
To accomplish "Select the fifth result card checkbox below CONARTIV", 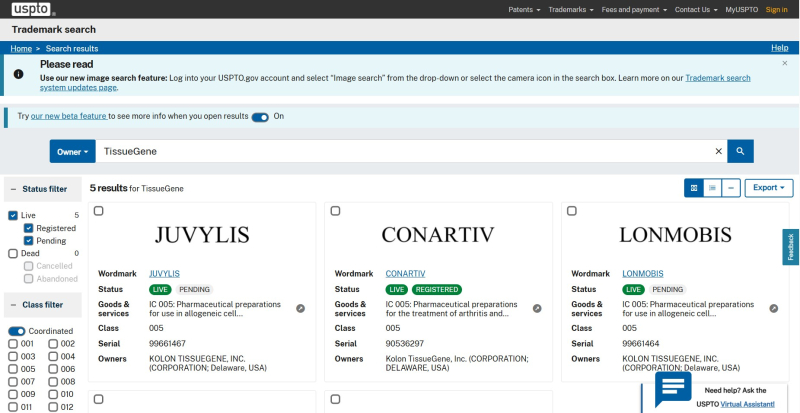I will [x=335, y=399].
